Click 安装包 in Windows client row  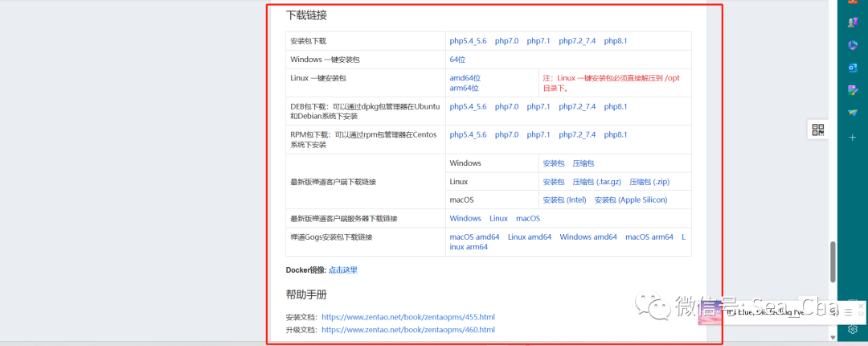[554, 163]
